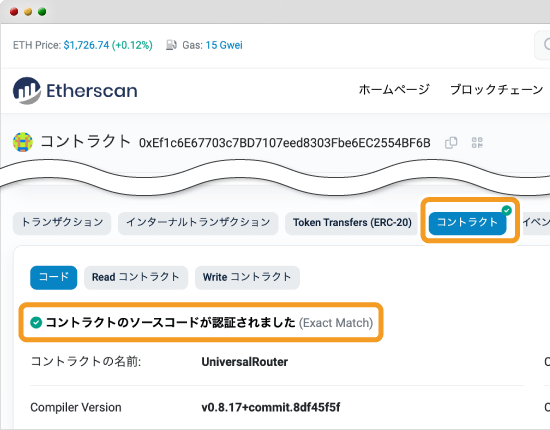The width and height of the screenshot is (550, 430).
Task: Click the コントラクトの名前 label
Action: pyautogui.click(x=86, y=362)
